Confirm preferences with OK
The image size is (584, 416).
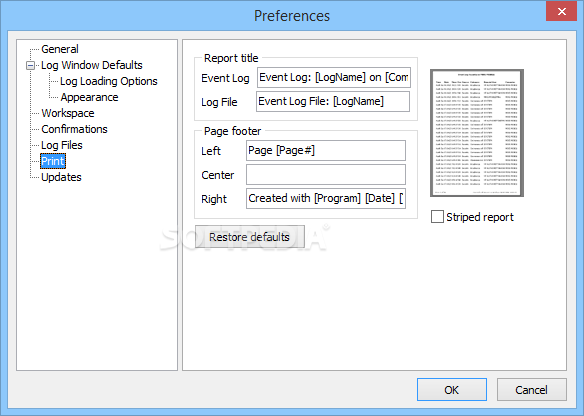(452, 390)
